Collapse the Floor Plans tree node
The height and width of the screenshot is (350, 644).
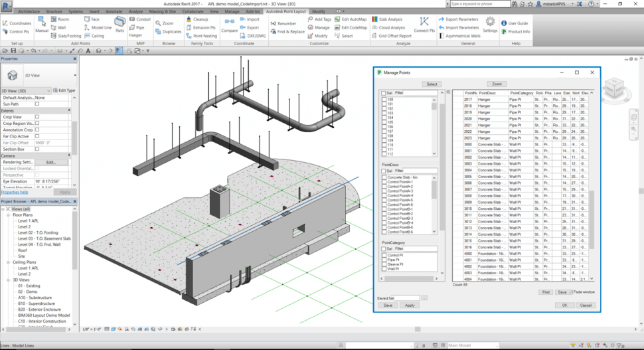tap(9, 215)
